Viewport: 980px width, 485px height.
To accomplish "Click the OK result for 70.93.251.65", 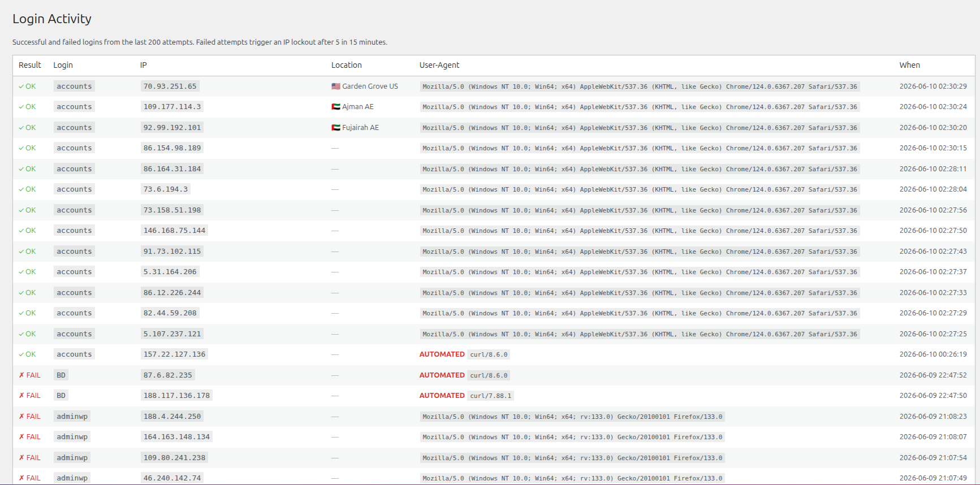I will (x=27, y=86).
